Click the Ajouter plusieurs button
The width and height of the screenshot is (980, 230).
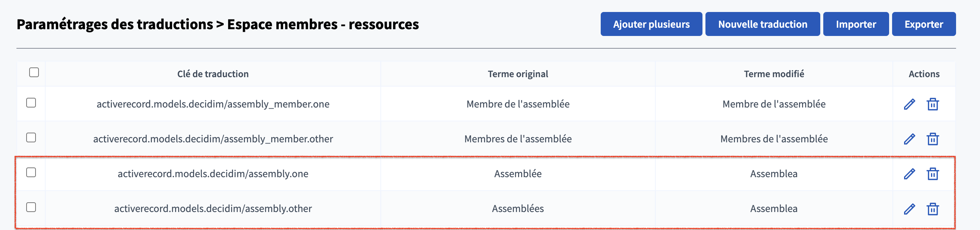(x=651, y=24)
